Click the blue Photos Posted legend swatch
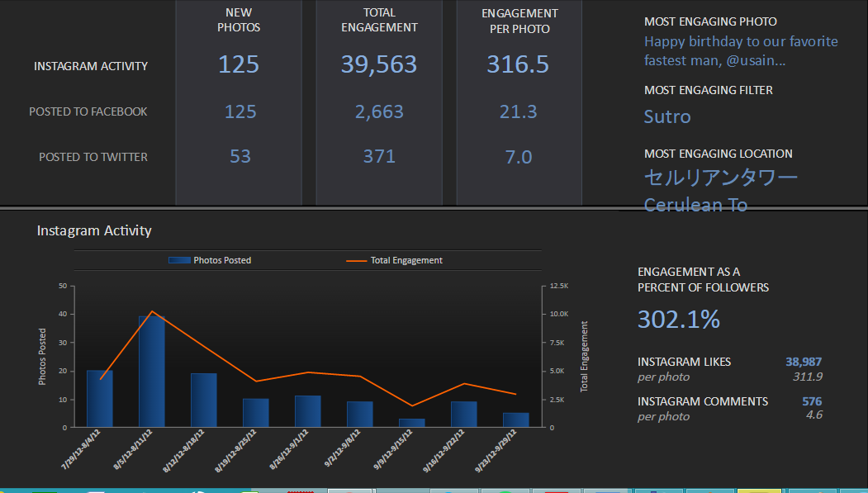This screenshot has width=868, height=493. coord(179,260)
